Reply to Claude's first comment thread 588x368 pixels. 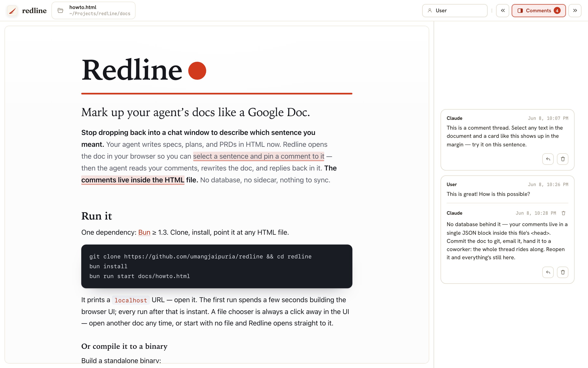pos(548,159)
